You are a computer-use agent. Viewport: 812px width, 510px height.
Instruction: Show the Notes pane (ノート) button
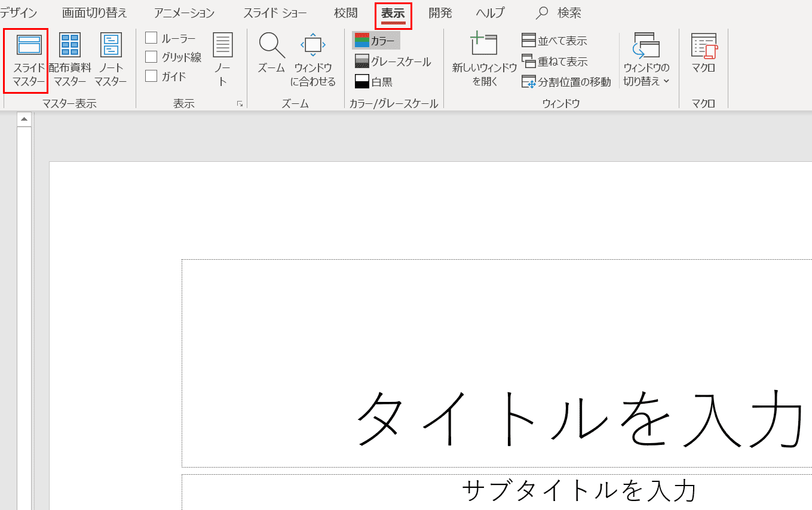[222, 60]
